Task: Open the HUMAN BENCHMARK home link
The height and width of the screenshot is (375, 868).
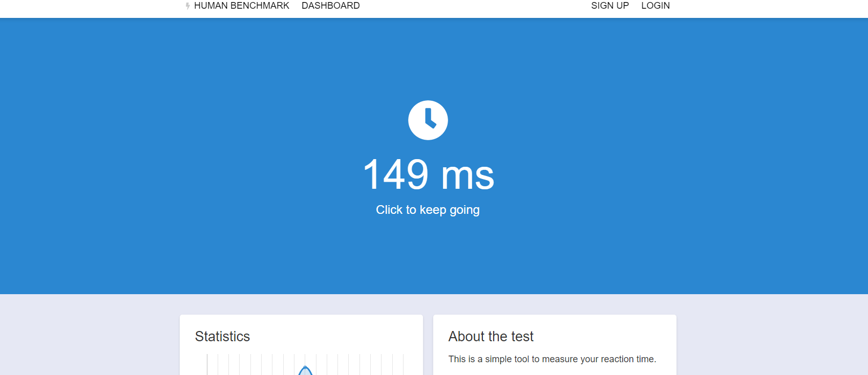Action: pos(241,6)
